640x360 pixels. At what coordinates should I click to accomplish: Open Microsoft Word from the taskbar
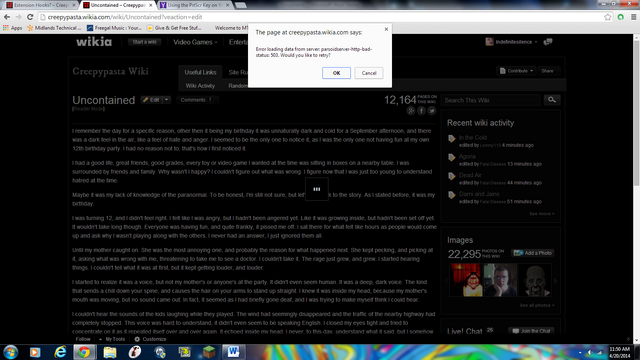234,352
